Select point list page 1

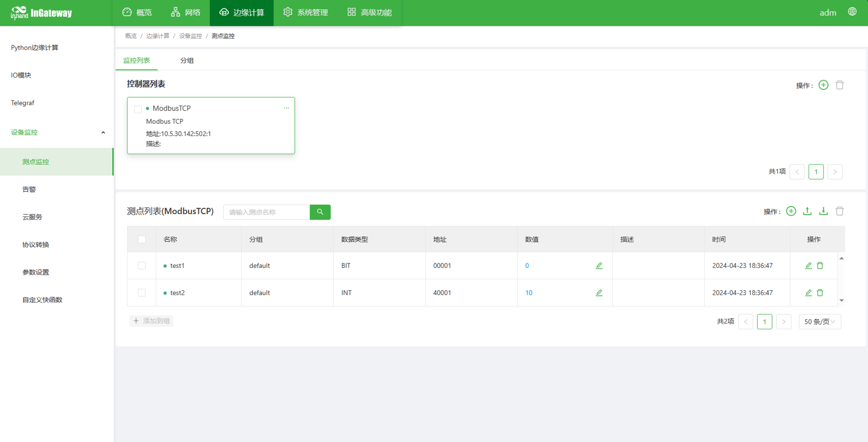point(765,322)
